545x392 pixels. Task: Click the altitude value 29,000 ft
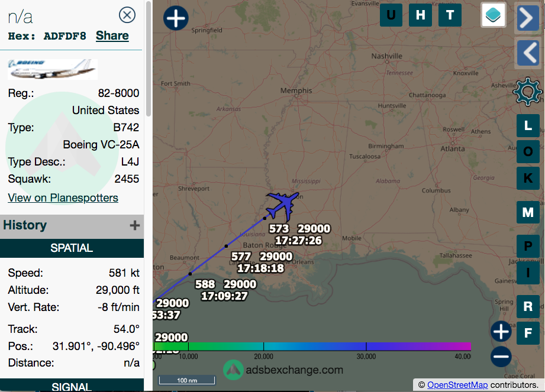(x=118, y=290)
